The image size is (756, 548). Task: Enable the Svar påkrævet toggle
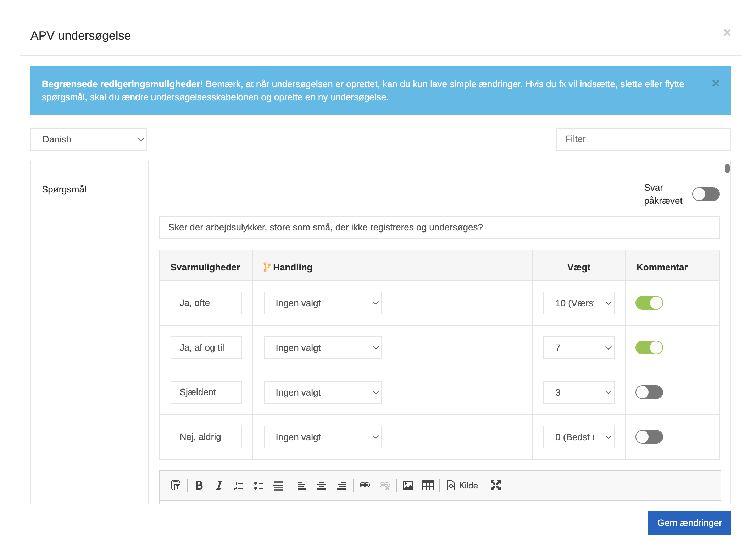pos(706,194)
